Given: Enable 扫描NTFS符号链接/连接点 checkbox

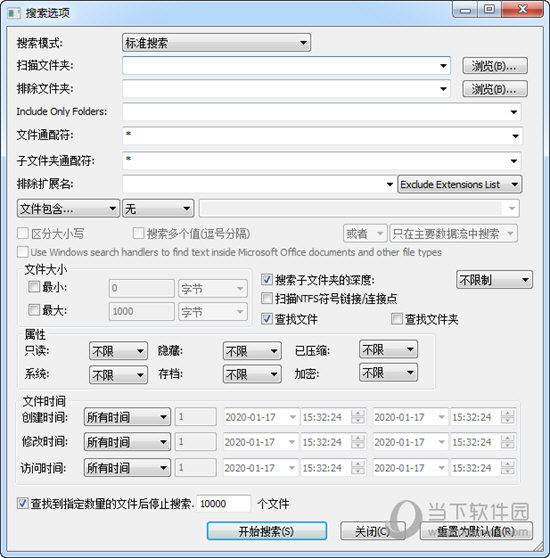Looking at the screenshot, I should coord(267,298).
